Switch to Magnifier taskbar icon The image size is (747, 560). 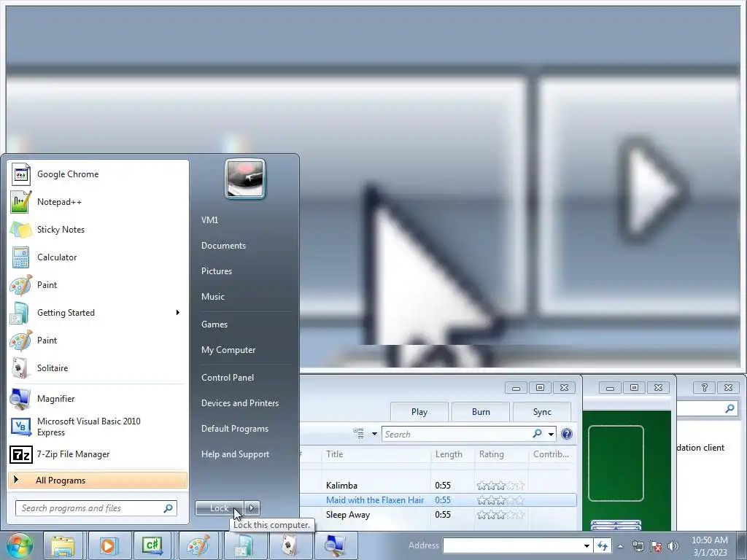click(x=334, y=545)
